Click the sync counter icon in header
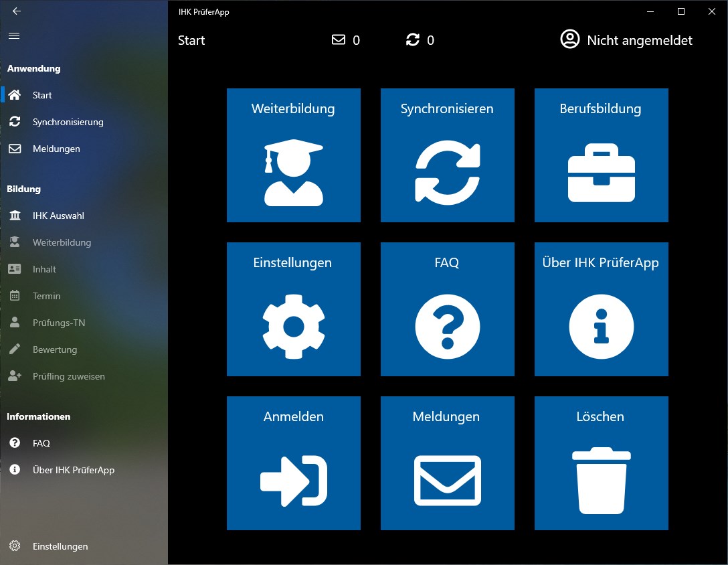Screen dimensions: 728x565 [413, 39]
